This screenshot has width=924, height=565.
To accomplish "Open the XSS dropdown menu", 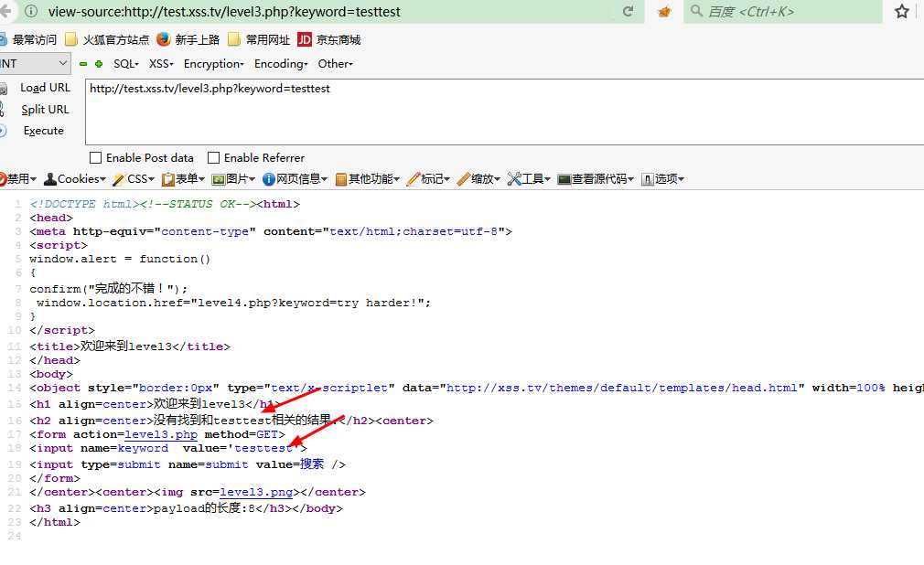I will [161, 64].
